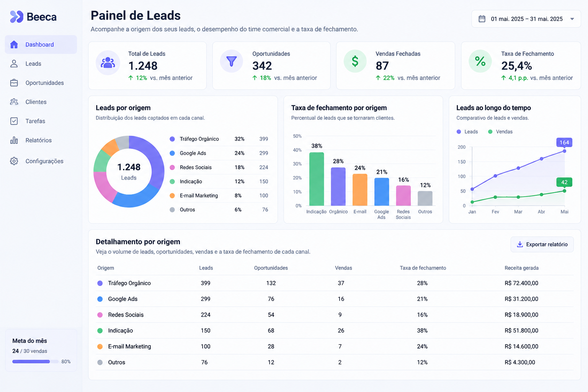The width and height of the screenshot is (588, 392).
Task: Select the Tráfego Orgânico table row name
Action: click(x=129, y=283)
